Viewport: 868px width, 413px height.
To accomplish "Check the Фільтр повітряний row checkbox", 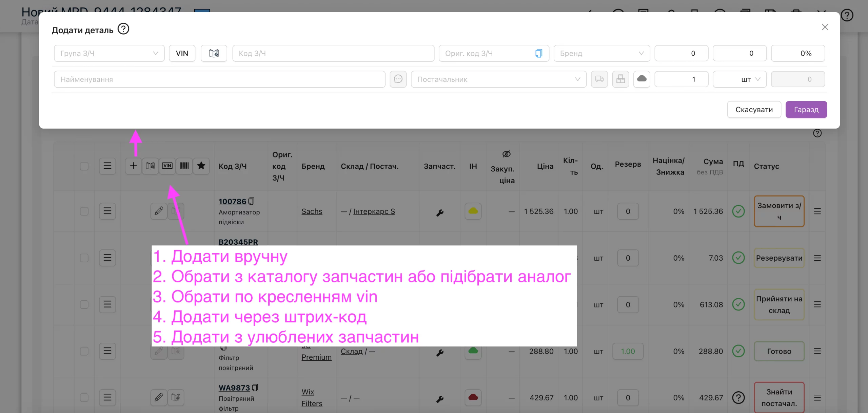I will click(84, 351).
